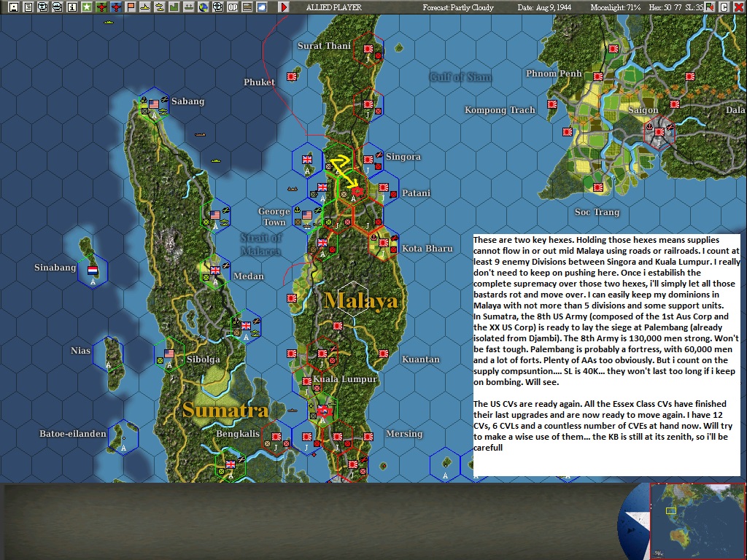Select the Allied hex at Batoe-eilanden
This screenshot has width=747, height=560.
(x=123, y=437)
